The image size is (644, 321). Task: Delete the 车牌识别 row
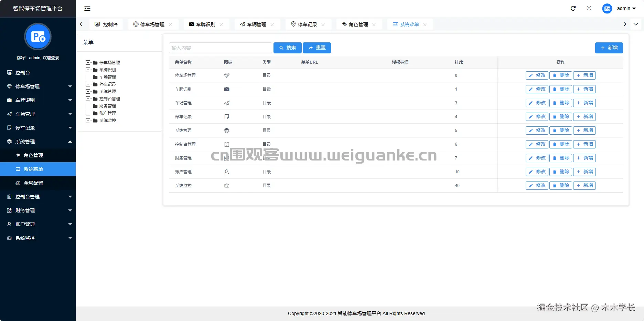tap(561, 89)
